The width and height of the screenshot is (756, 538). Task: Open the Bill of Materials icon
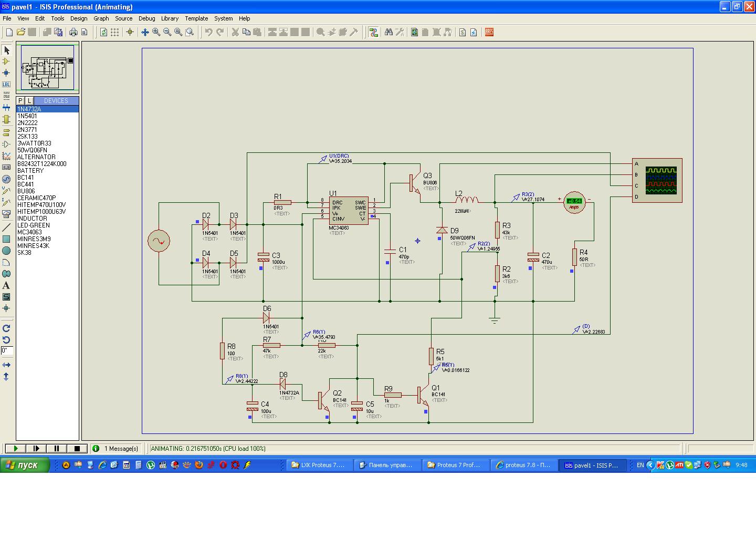(x=462, y=32)
